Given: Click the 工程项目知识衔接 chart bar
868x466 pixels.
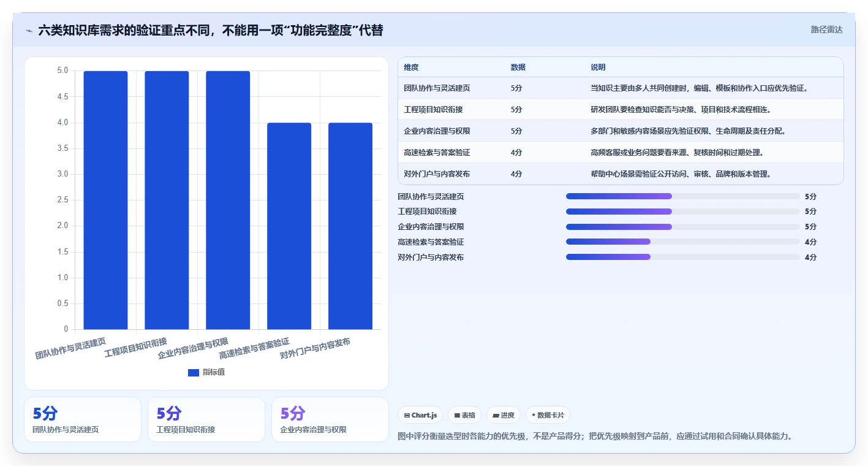Looking at the screenshot, I should pos(167,200).
